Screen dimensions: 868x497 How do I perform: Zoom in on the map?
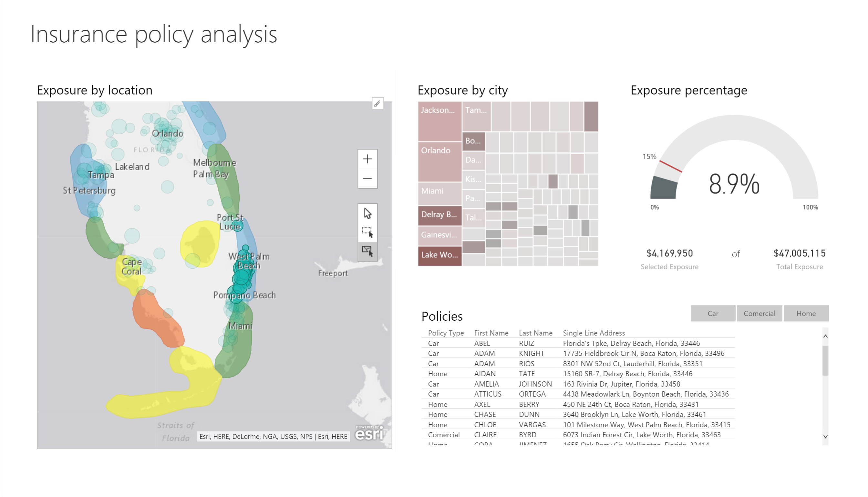tap(367, 159)
